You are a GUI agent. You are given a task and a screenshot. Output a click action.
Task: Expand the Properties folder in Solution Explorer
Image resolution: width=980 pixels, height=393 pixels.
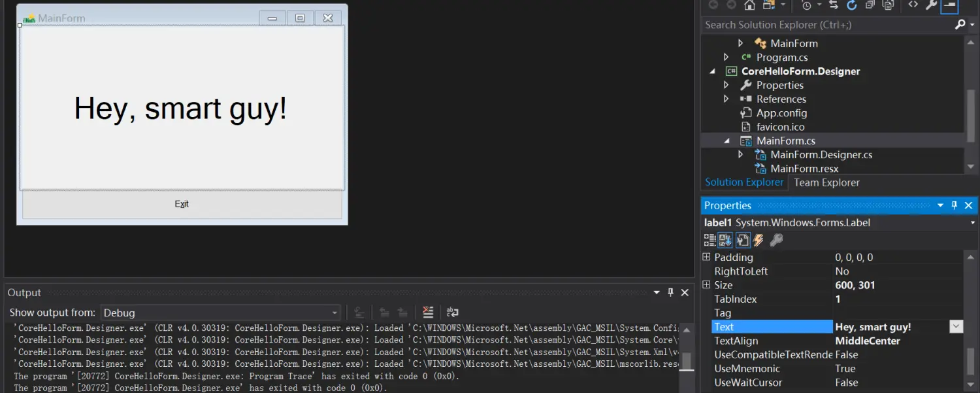click(x=726, y=85)
